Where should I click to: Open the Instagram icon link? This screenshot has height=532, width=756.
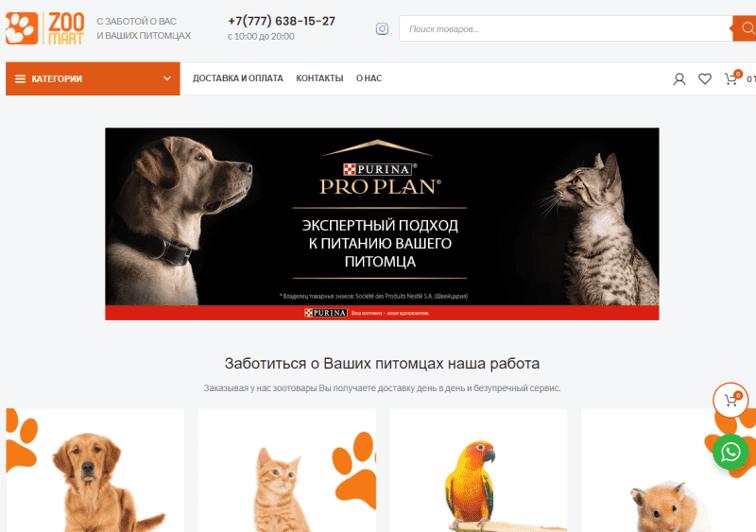(x=382, y=29)
